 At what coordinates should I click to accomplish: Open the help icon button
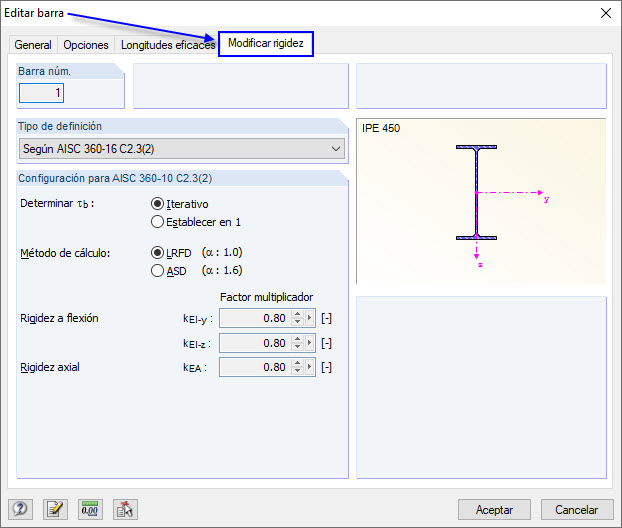pyautogui.click(x=20, y=509)
